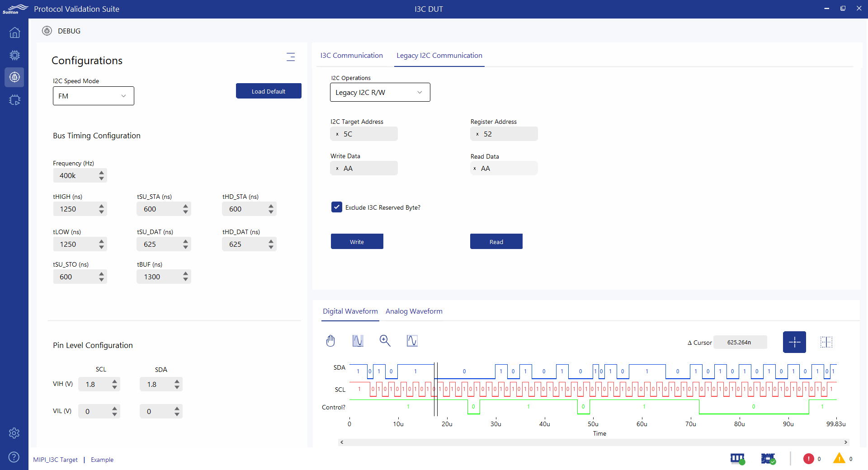Viewport: 868px width, 470px height.
Task: Click the crosshair cursor button
Action: [794, 342]
